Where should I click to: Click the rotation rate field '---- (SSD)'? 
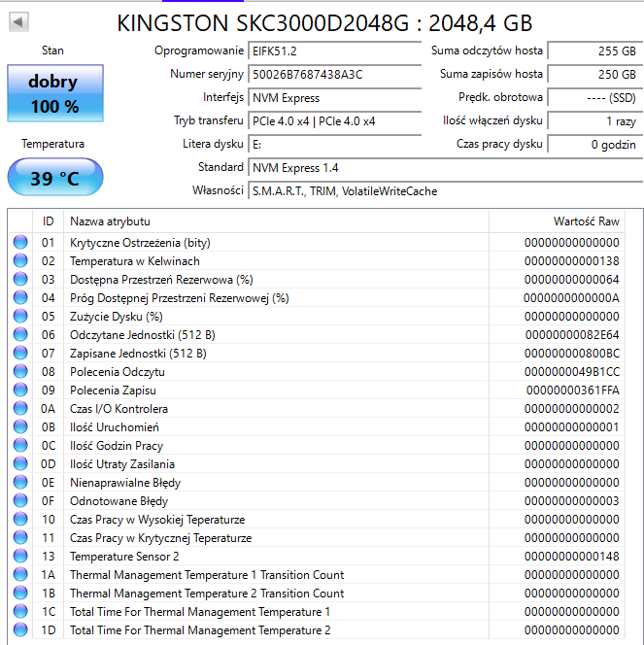595,98
